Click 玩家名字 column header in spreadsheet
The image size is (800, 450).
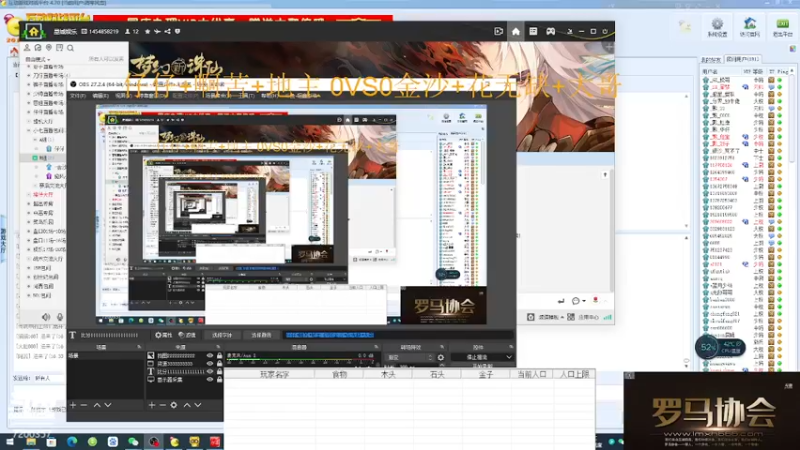(274, 374)
